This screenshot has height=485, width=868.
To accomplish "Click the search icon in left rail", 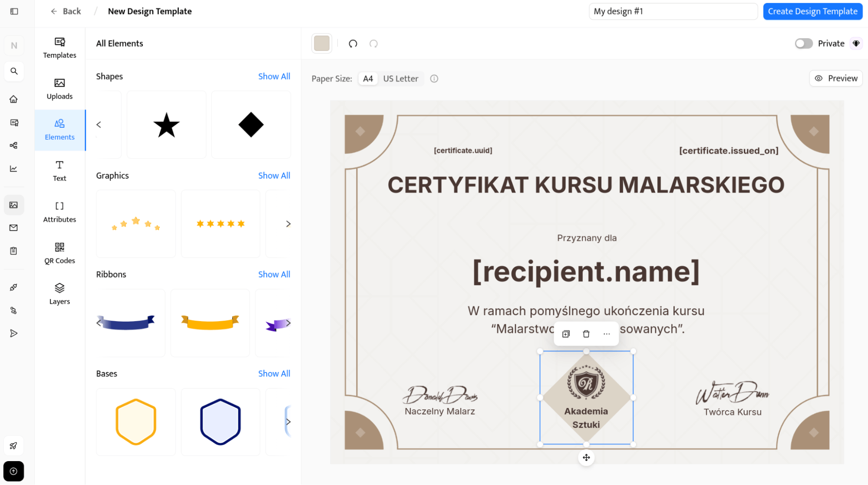I will (14, 71).
